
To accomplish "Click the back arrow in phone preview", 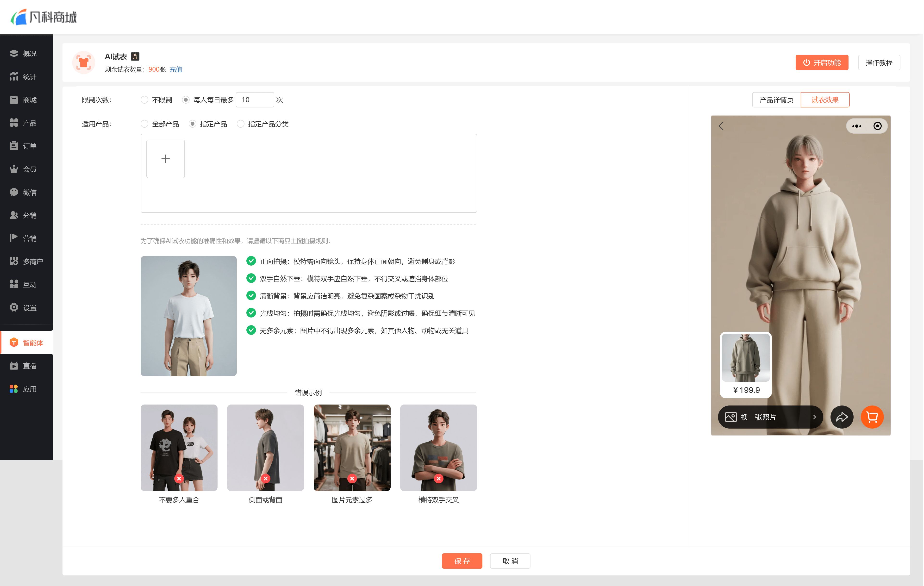I will coord(721,126).
